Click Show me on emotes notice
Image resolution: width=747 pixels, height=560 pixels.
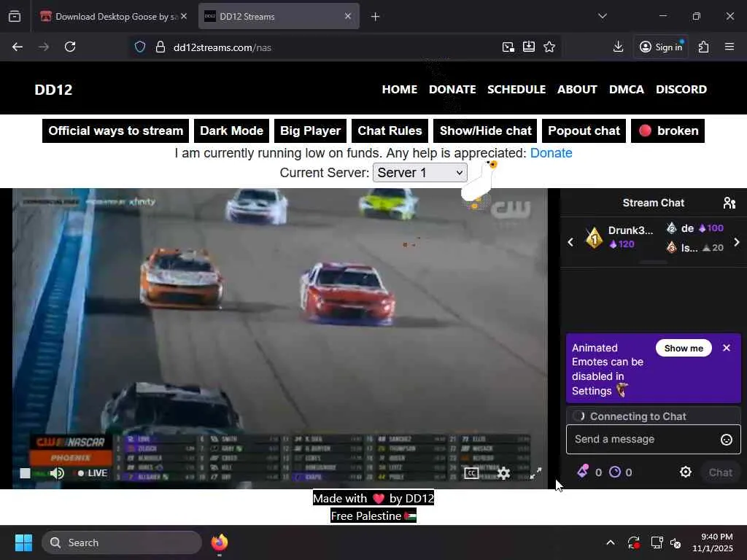click(683, 348)
